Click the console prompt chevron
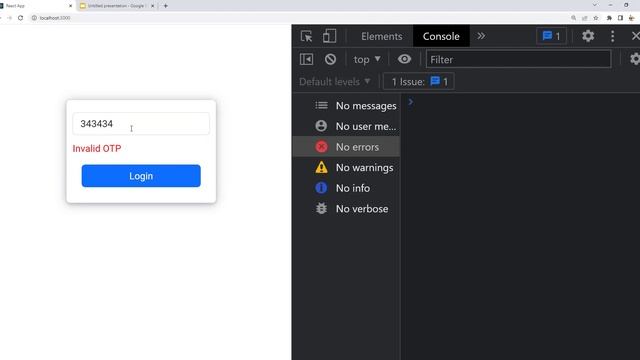 point(411,102)
